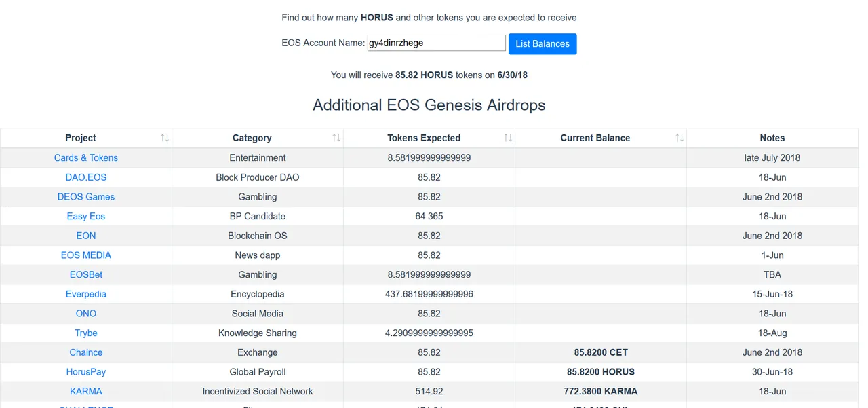Open the DEOS Games link
The height and width of the screenshot is (408, 868).
(86, 197)
